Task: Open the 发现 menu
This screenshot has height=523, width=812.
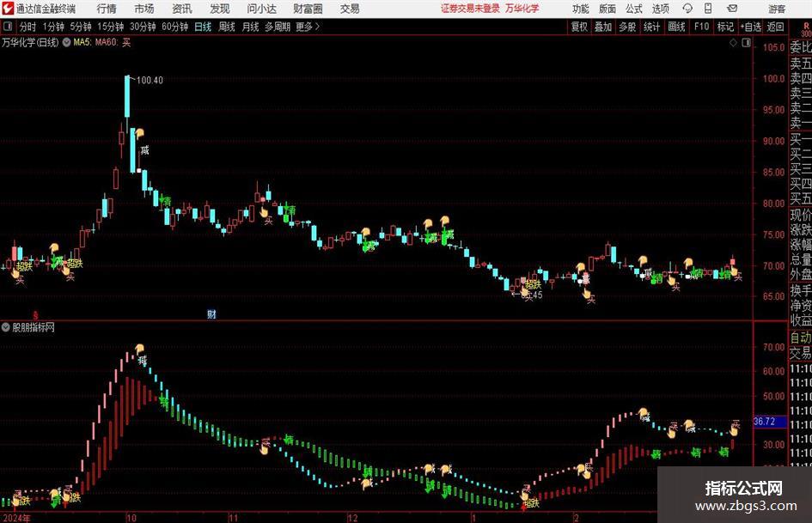Action: point(220,9)
